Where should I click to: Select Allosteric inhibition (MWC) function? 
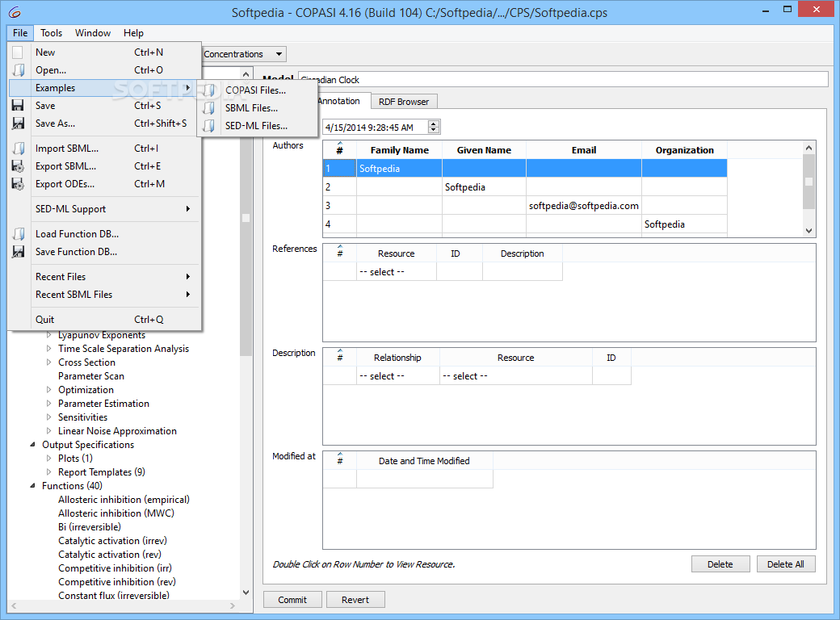click(x=116, y=513)
